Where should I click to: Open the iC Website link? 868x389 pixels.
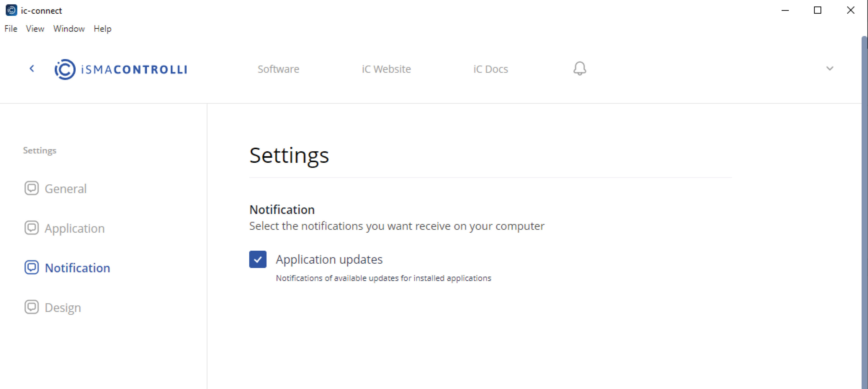(x=386, y=69)
